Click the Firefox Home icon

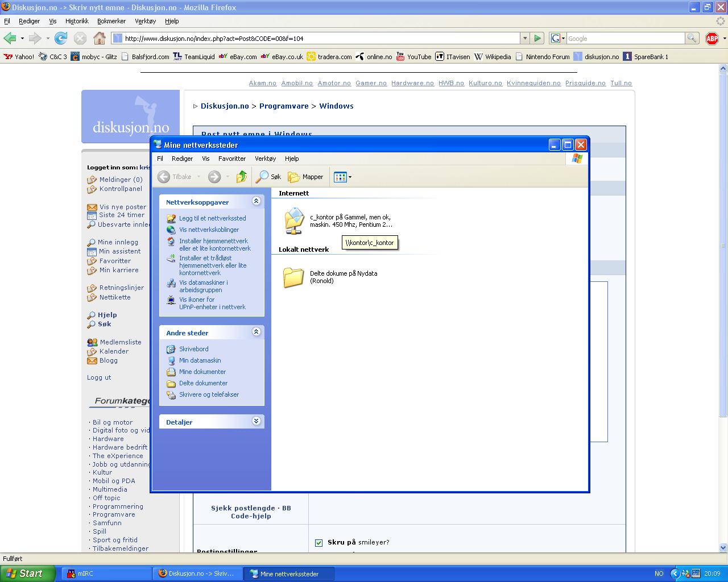[100, 38]
